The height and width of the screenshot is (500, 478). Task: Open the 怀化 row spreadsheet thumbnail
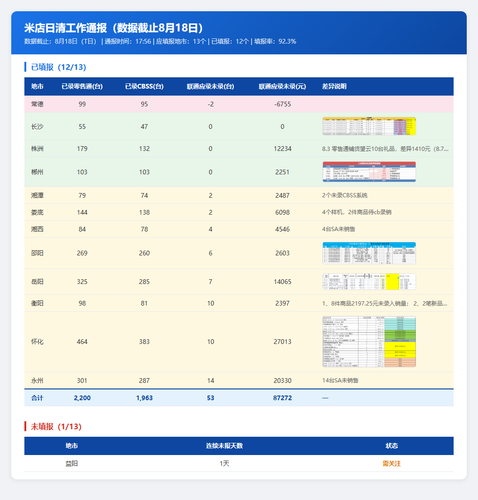[x=369, y=342]
